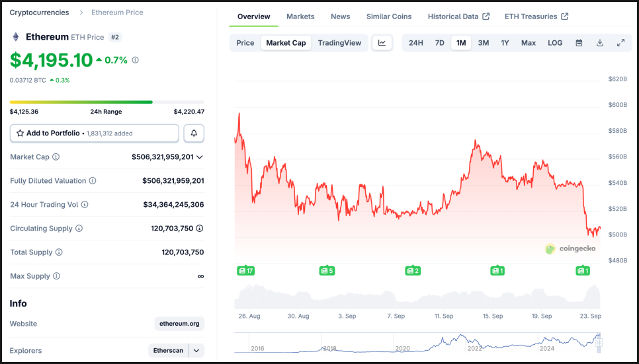This screenshot has height=364, width=639.
Task: Open the News tab
Action: 340,17
